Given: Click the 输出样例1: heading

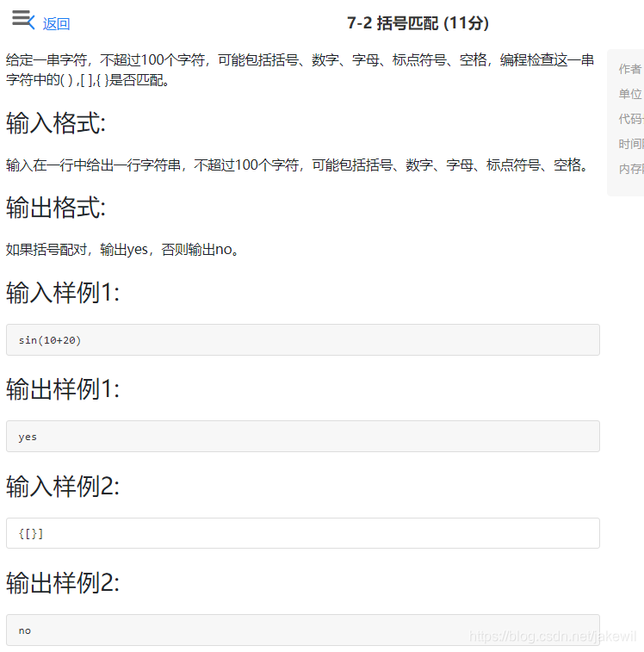Looking at the screenshot, I should 63,389.
